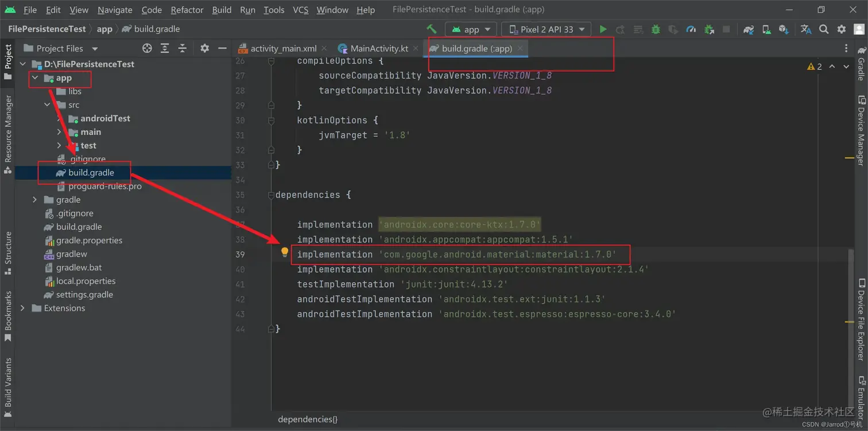Collapse the D:\FilePersistenceTest root node

pyautogui.click(x=23, y=64)
